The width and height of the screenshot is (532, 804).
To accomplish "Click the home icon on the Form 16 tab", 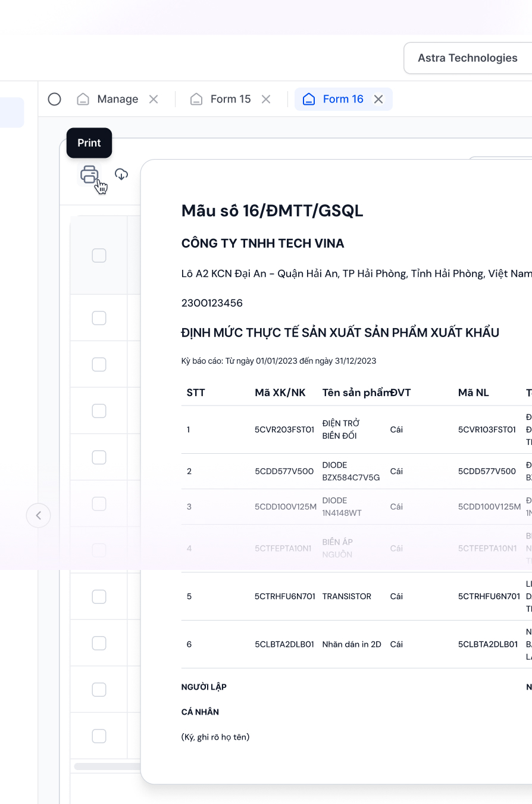I will click(309, 99).
